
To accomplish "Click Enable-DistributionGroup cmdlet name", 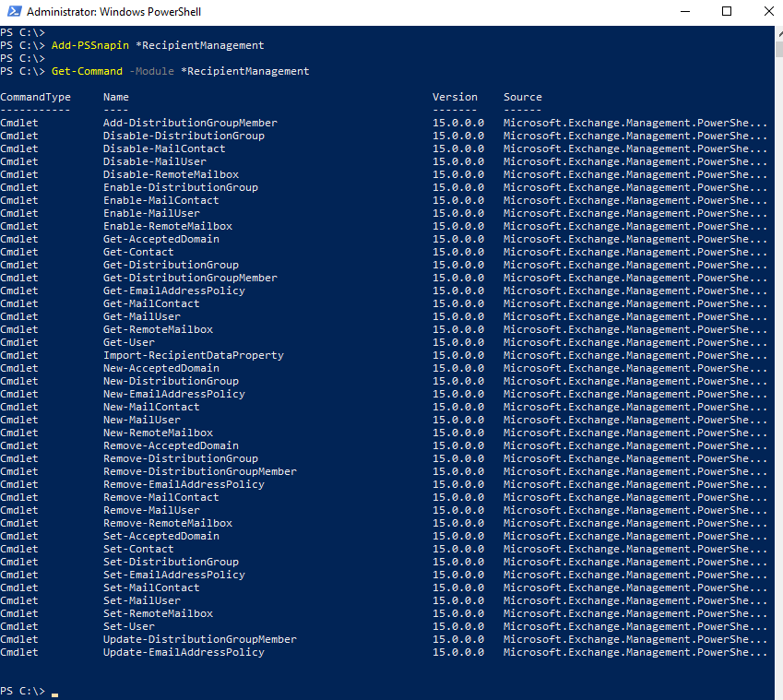I will click(x=181, y=188).
